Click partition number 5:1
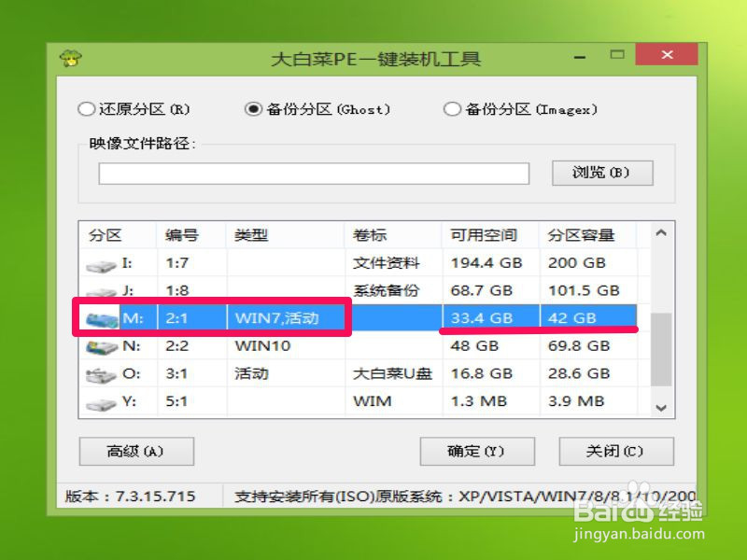747x560 pixels. [x=176, y=401]
